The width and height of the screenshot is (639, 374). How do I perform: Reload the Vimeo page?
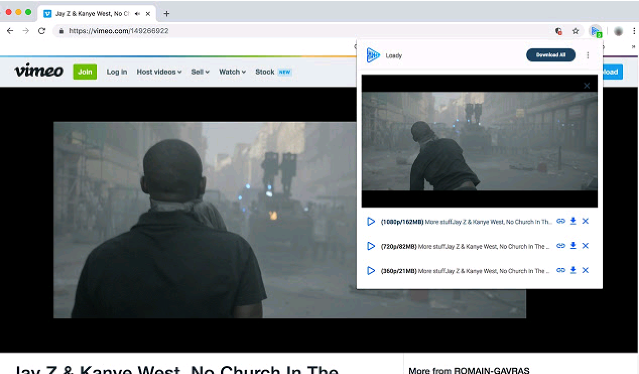(42, 31)
